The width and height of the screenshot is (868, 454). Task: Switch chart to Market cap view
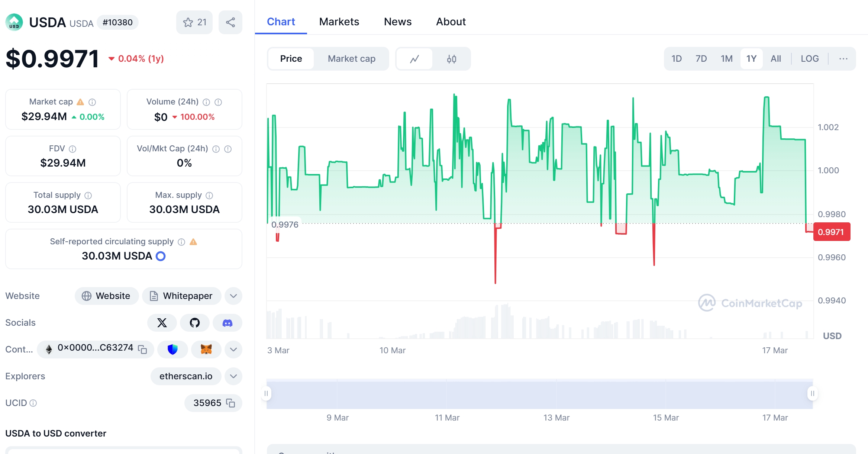pyautogui.click(x=352, y=59)
